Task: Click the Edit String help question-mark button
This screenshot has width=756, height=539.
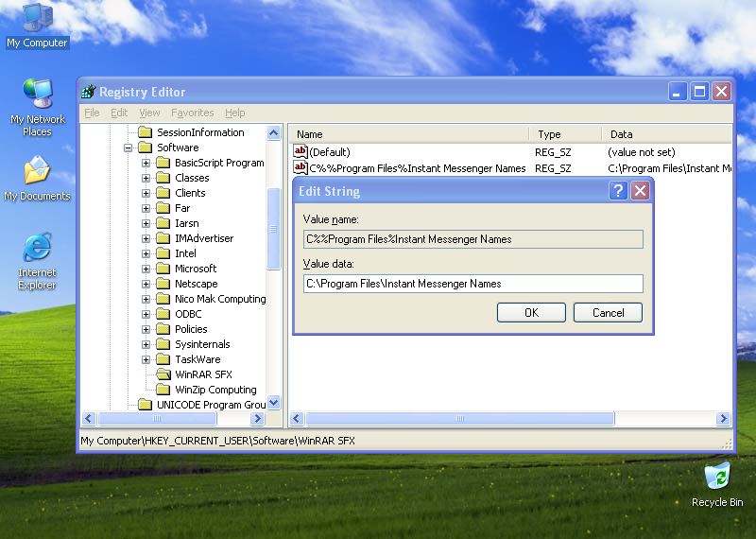Action: tap(618, 191)
